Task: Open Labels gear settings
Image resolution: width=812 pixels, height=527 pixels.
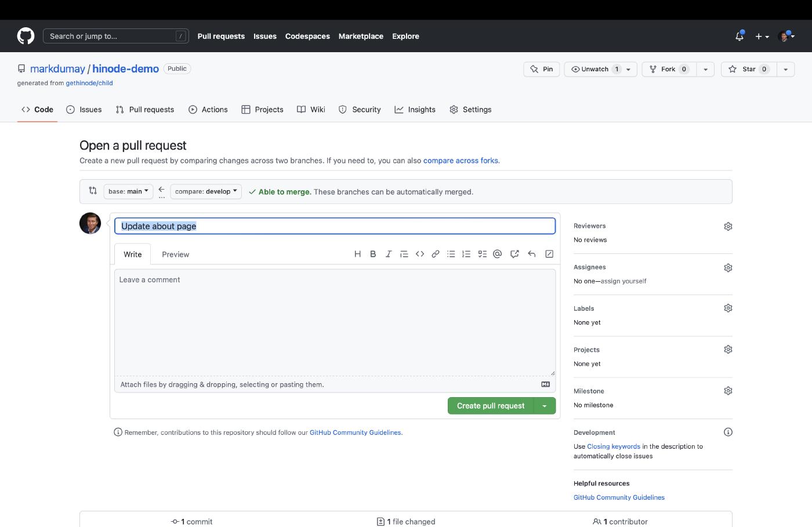Action: pyautogui.click(x=728, y=308)
